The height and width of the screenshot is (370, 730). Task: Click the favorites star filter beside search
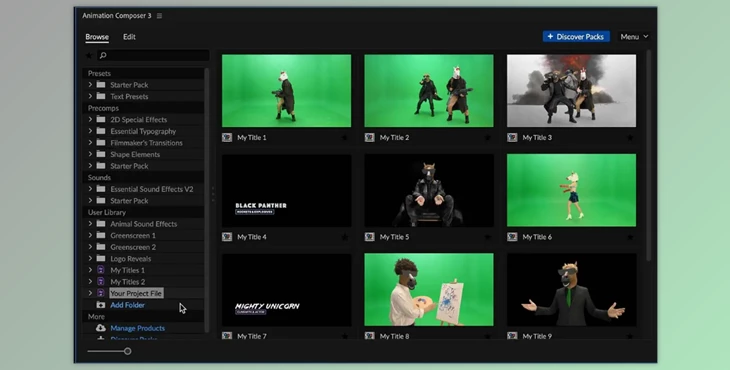pyautogui.click(x=89, y=55)
